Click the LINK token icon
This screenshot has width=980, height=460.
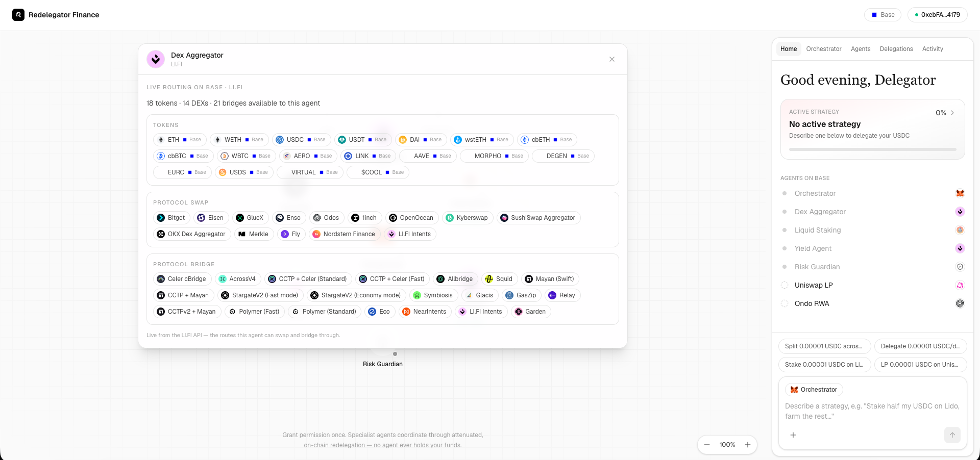tap(348, 156)
